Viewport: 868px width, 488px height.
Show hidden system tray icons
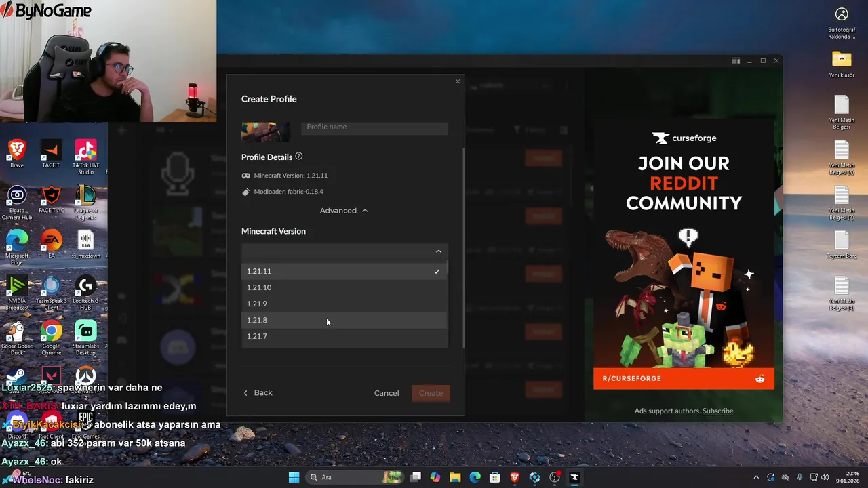(756, 477)
